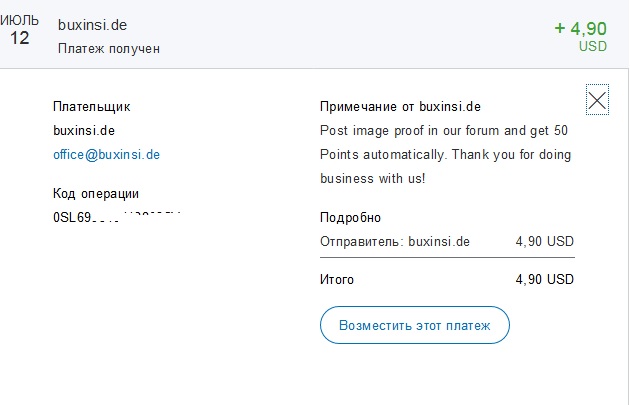Click the 4,90 USD sender amount

coord(545,241)
